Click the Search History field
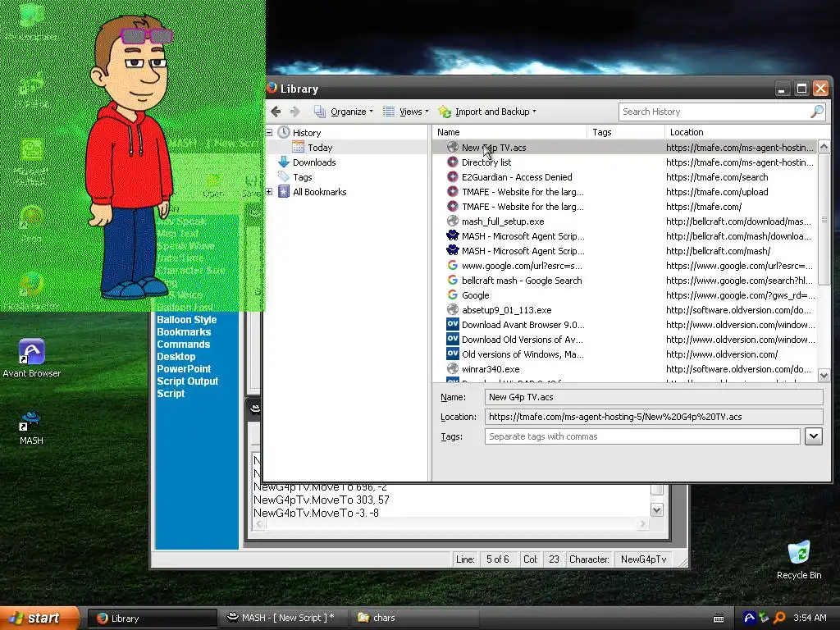 (715, 112)
